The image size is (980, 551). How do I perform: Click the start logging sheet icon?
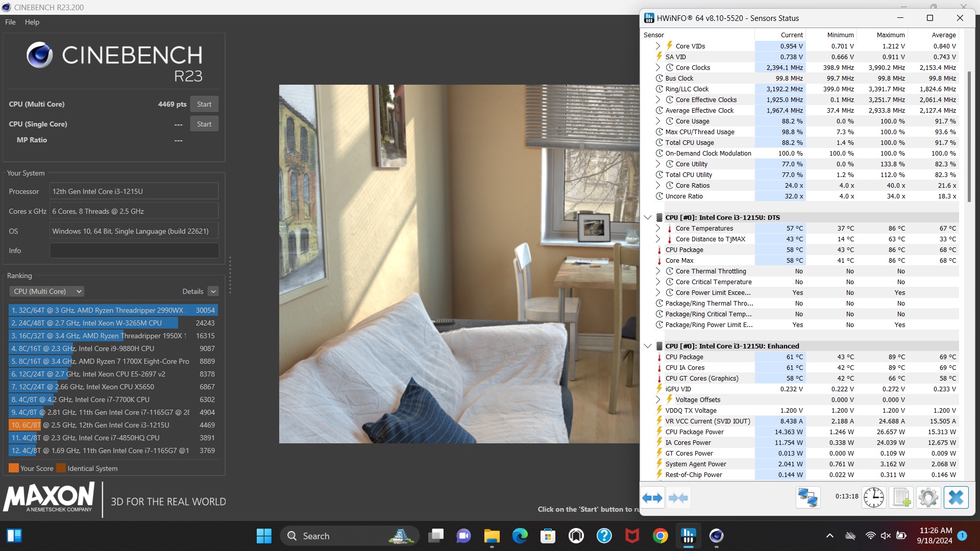tap(901, 497)
